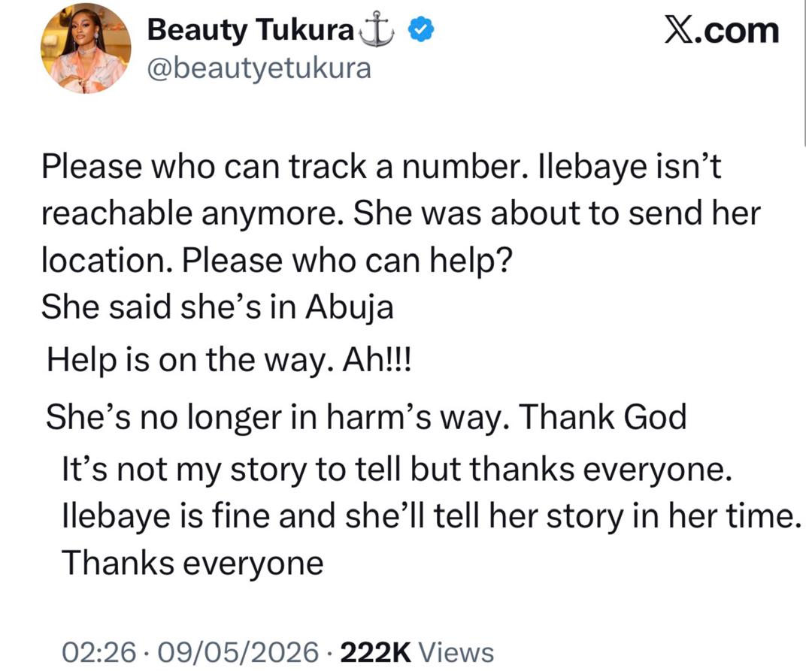Click the 'location. Please who can help?' line
This screenshot has height=671, width=812.
point(277,260)
